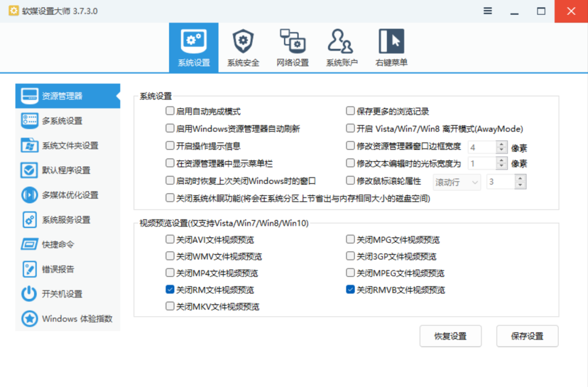
Task: Check 关闭MKV文件视频预览
Action: click(170, 306)
